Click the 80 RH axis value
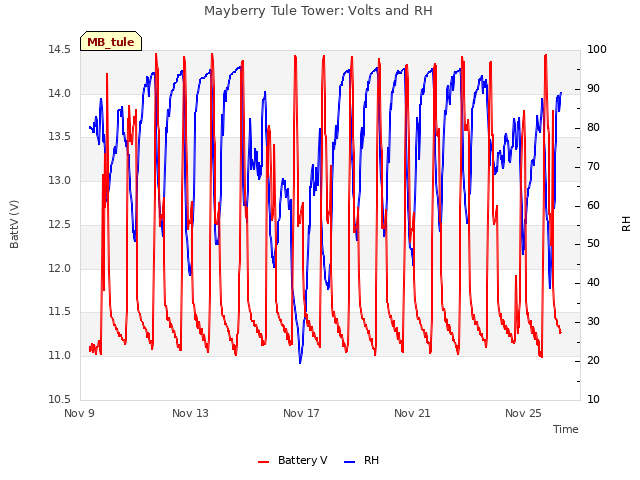 593,127
